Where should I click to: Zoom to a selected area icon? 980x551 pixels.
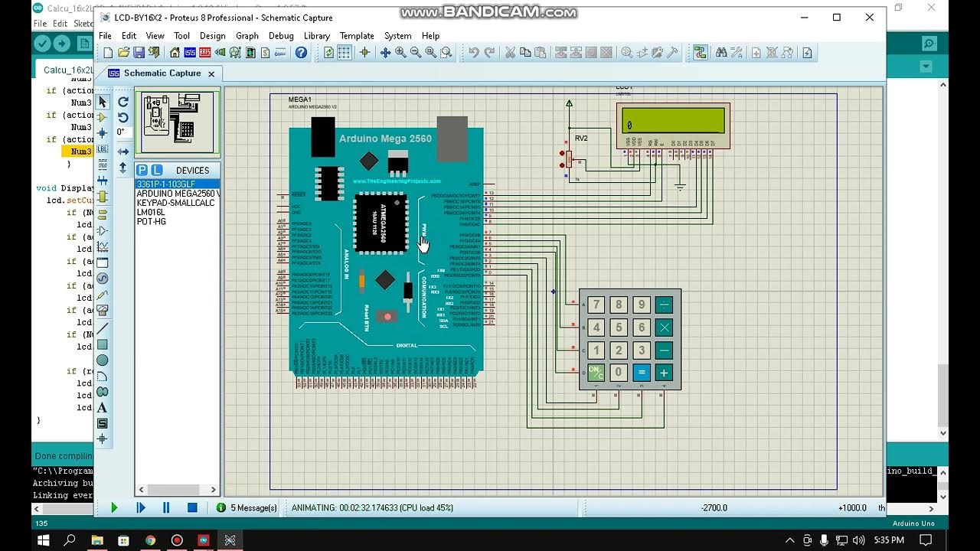(446, 53)
